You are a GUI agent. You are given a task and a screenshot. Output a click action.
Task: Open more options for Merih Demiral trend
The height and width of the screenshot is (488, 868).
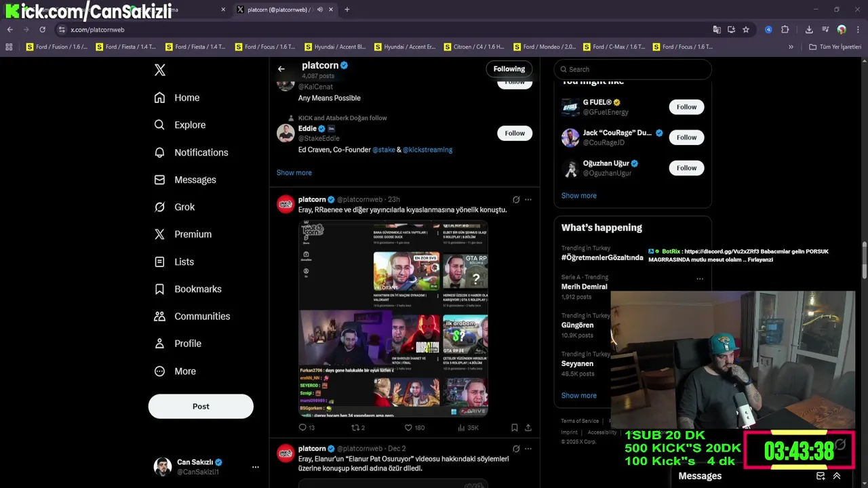click(700, 279)
